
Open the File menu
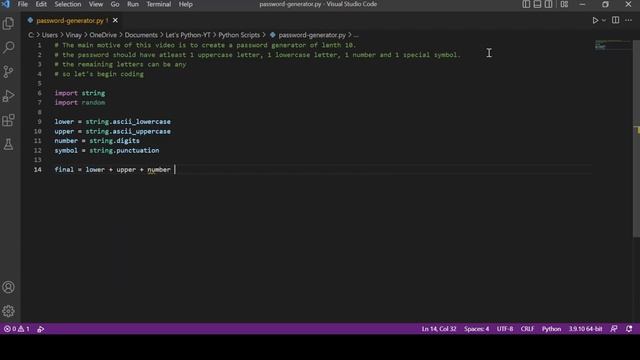pyautogui.click(x=23, y=4)
